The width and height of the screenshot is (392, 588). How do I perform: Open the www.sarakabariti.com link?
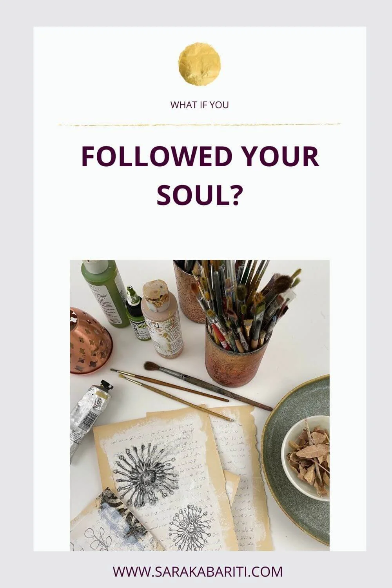coord(198,572)
